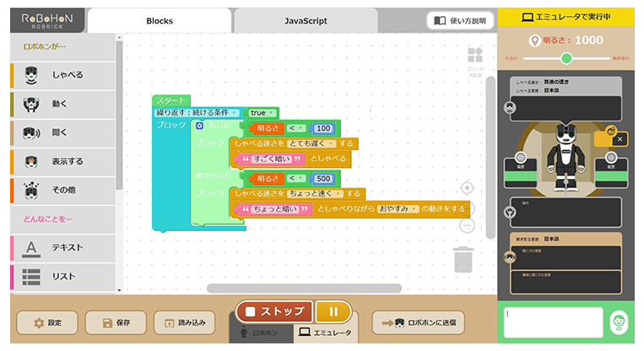Viewport: 644px width, 351px height.
Task: Open the その他 block category
Action: pyautogui.click(x=62, y=190)
